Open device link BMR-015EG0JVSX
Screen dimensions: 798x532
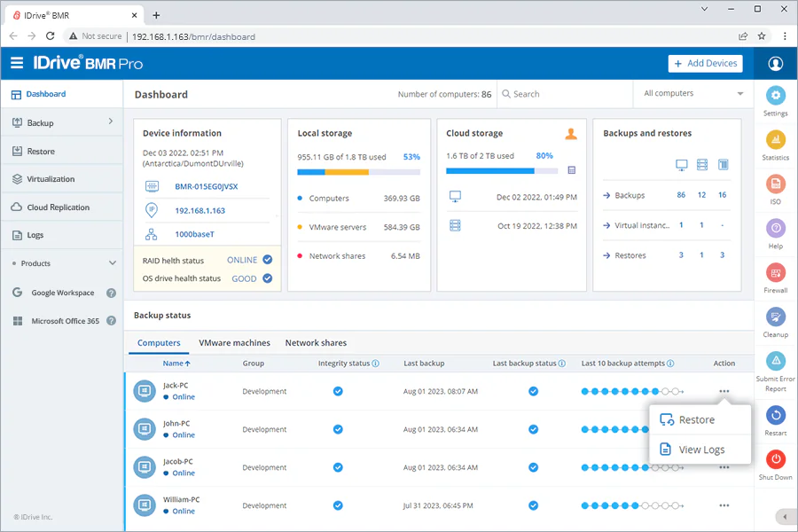pos(207,187)
